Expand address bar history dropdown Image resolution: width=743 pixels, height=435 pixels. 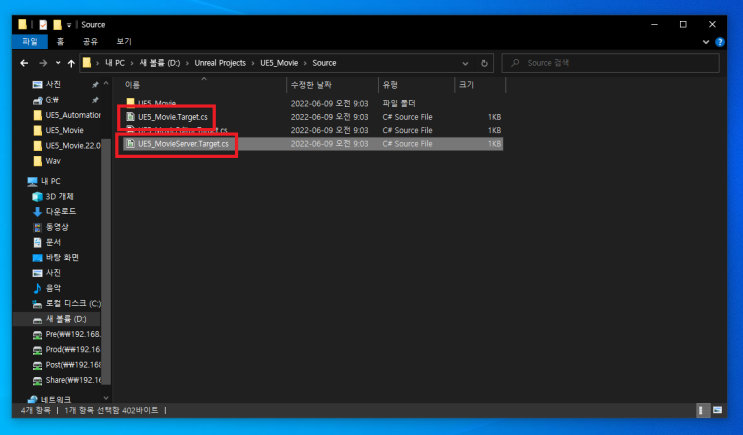click(x=465, y=63)
